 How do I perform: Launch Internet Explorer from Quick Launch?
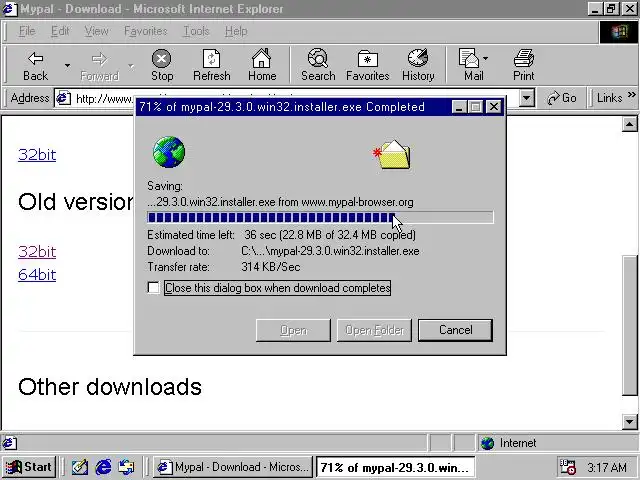[104, 467]
